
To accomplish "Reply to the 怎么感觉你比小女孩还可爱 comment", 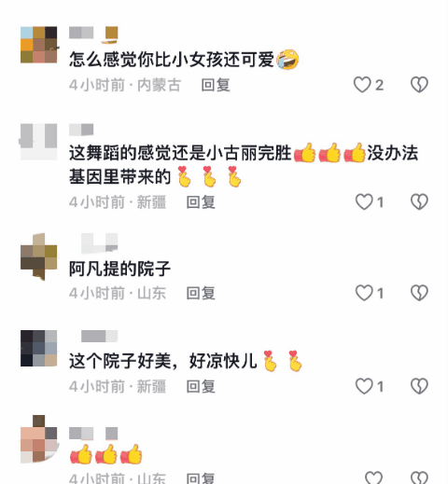I will pos(216,85).
